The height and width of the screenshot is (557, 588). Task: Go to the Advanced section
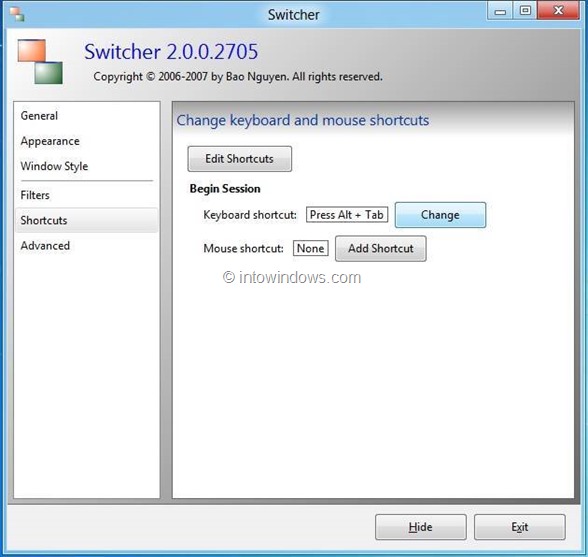86,246
